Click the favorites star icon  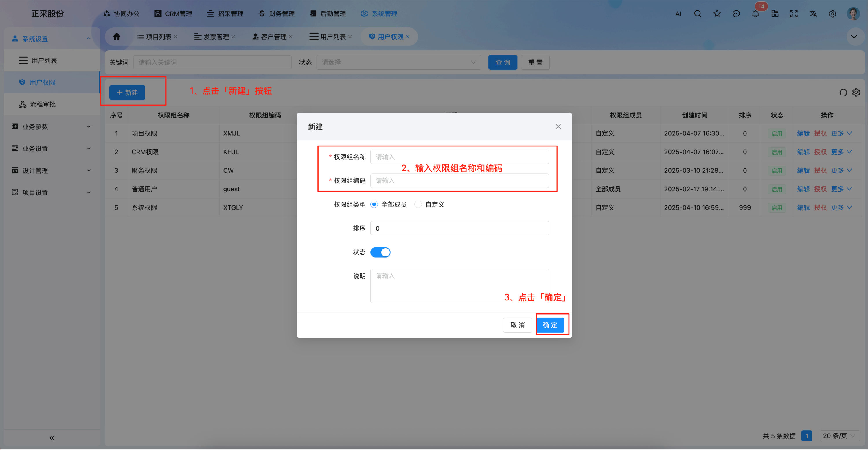[x=717, y=14]
